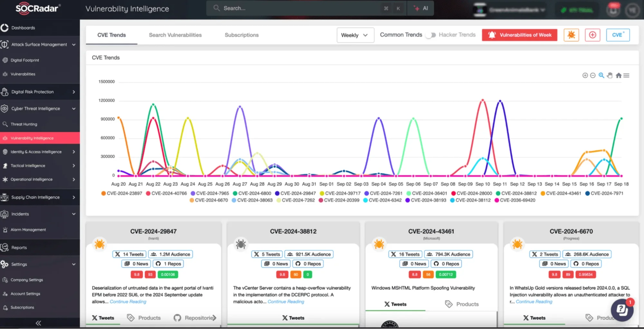Toggle CVE-2024-40766 series in chart legend
The image size is (644, 329).
pos(166,193)
